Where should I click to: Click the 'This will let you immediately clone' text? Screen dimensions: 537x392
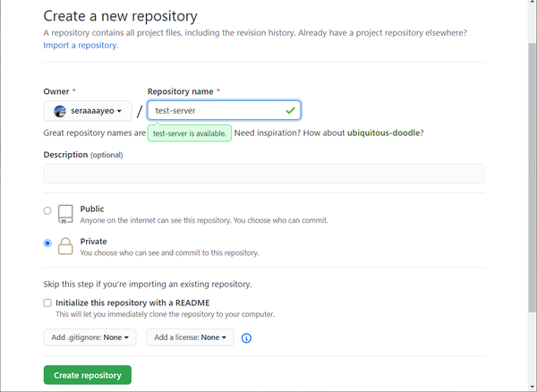click(165, 314)
